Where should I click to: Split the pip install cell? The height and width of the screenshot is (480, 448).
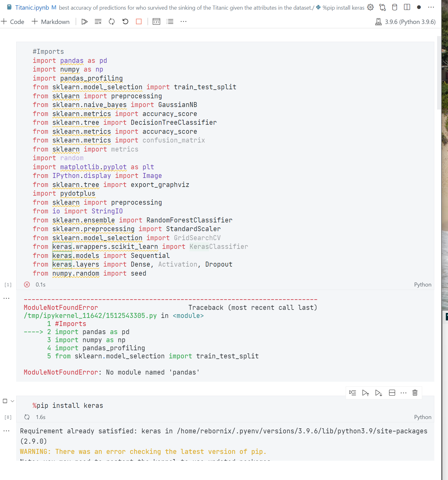pyautogui.click(x=392, y=393)
